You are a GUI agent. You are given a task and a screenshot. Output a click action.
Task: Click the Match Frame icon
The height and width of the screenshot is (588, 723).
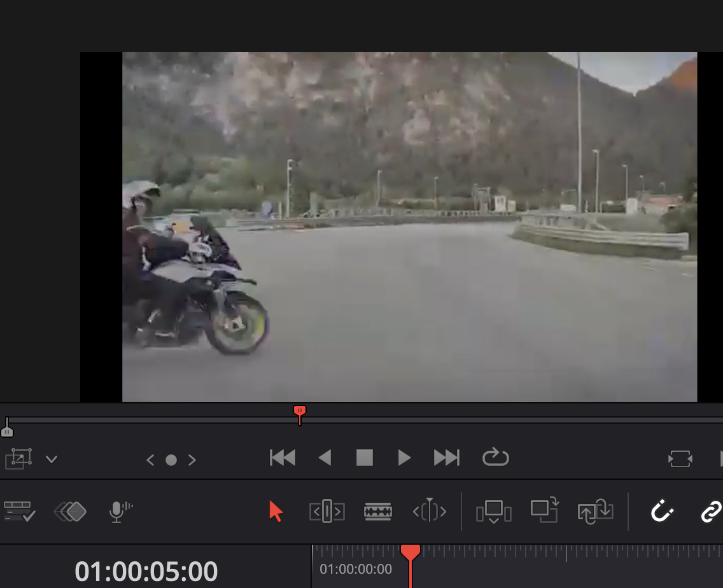point(680,459)
